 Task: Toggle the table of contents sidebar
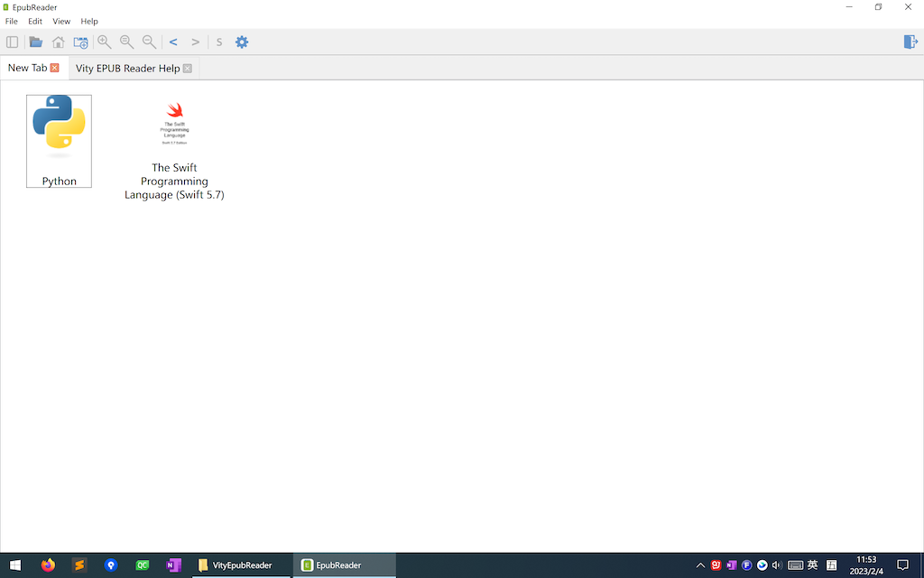[x=12, y=42]
